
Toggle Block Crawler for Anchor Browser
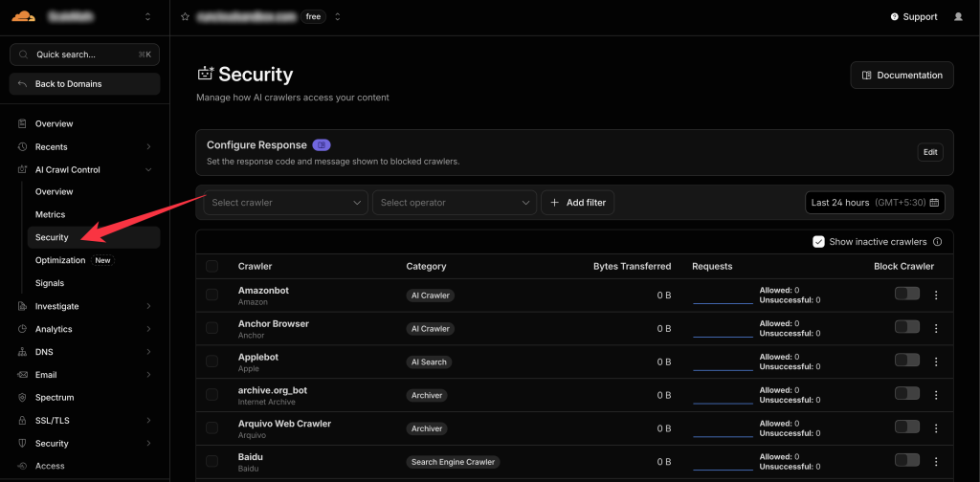907,326
